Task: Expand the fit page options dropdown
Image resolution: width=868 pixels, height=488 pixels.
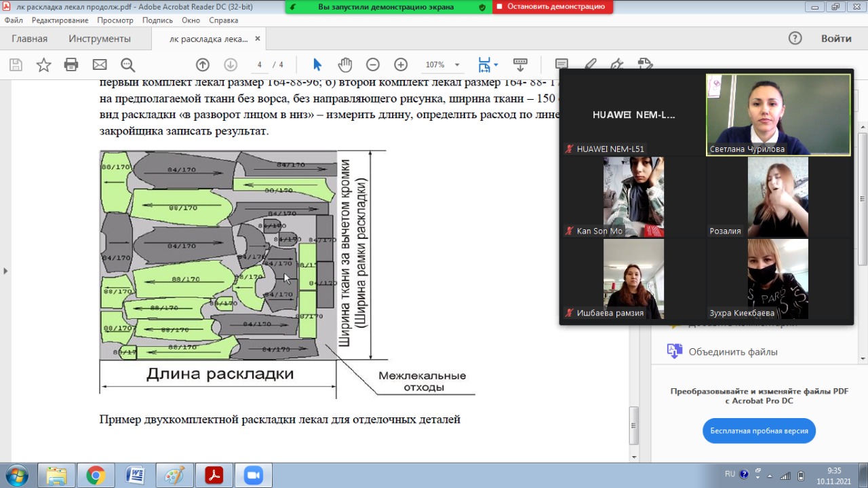Action: (496, 65)
